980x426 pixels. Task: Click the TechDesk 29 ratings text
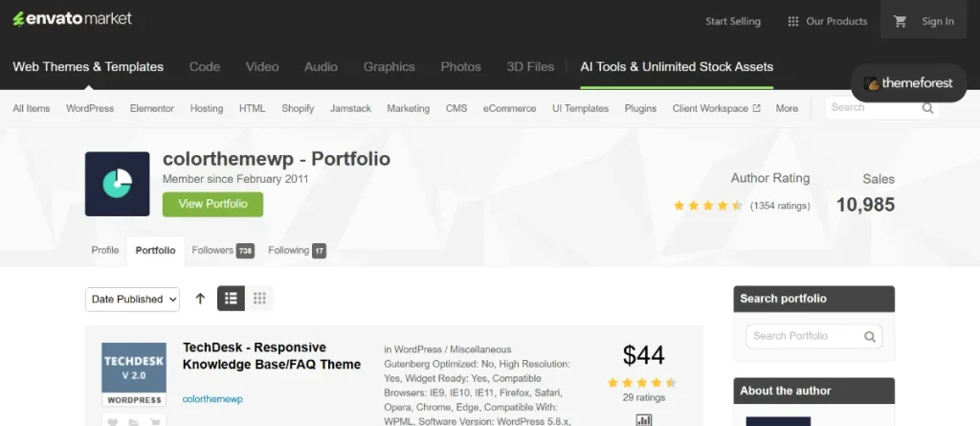click(x=644, y=397)
